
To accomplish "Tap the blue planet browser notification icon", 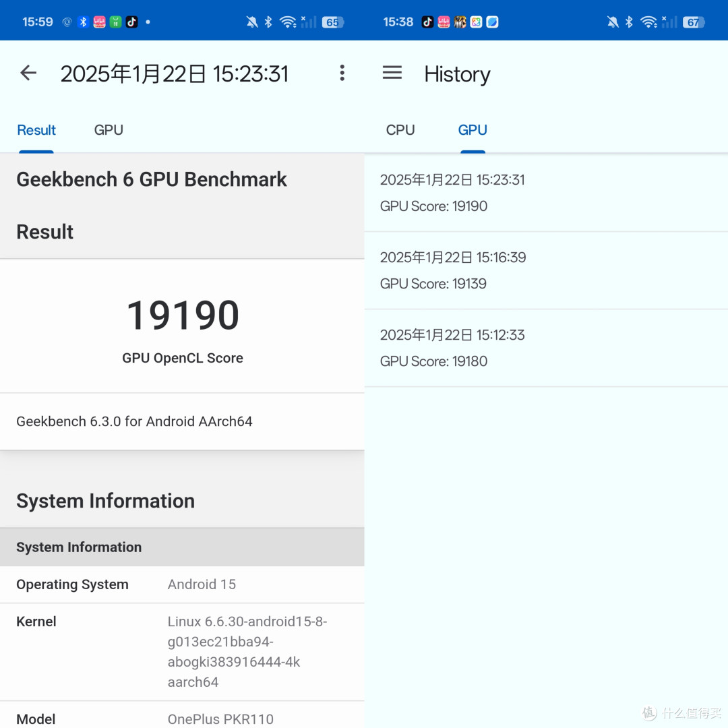I will (x=493, y=22).
